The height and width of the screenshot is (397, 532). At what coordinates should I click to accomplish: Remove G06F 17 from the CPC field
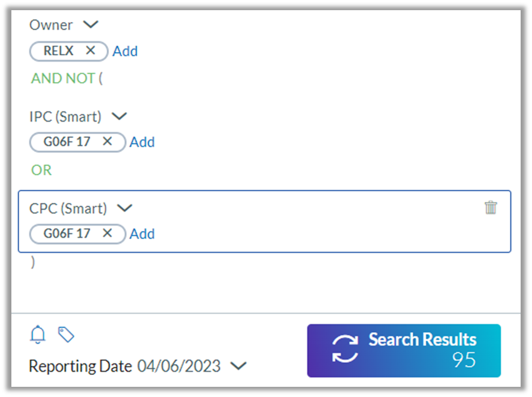pos(107,234)
